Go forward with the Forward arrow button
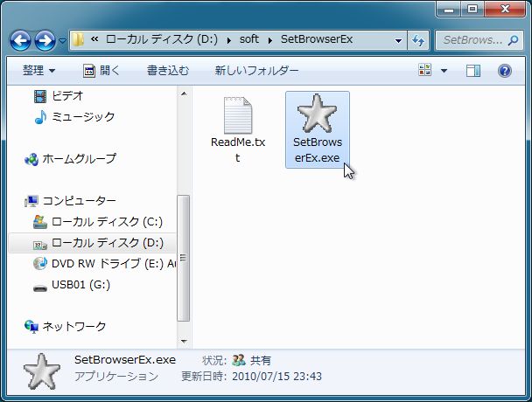The height and width of the screenshot is (402, 532). tap(45, 41)
